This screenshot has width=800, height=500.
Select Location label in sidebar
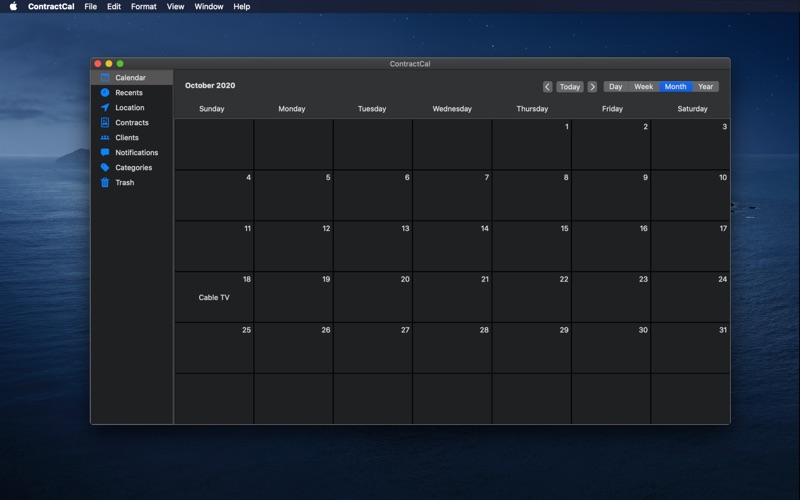click(130, 108)
